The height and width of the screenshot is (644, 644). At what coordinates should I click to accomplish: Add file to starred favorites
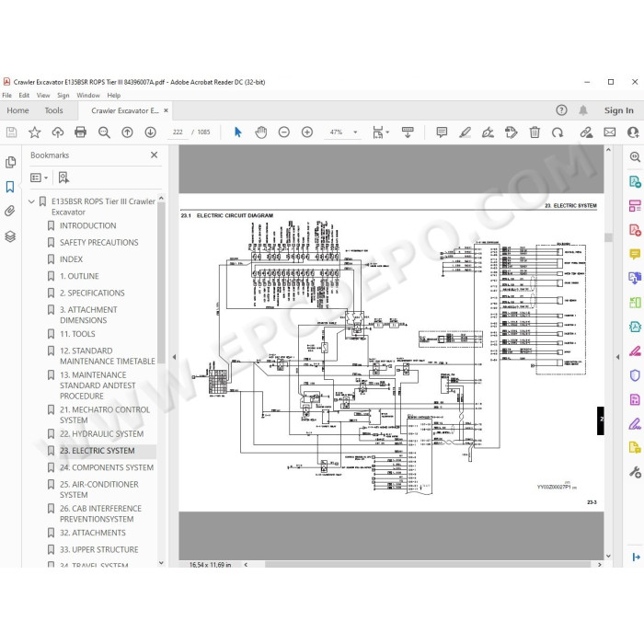35,132
